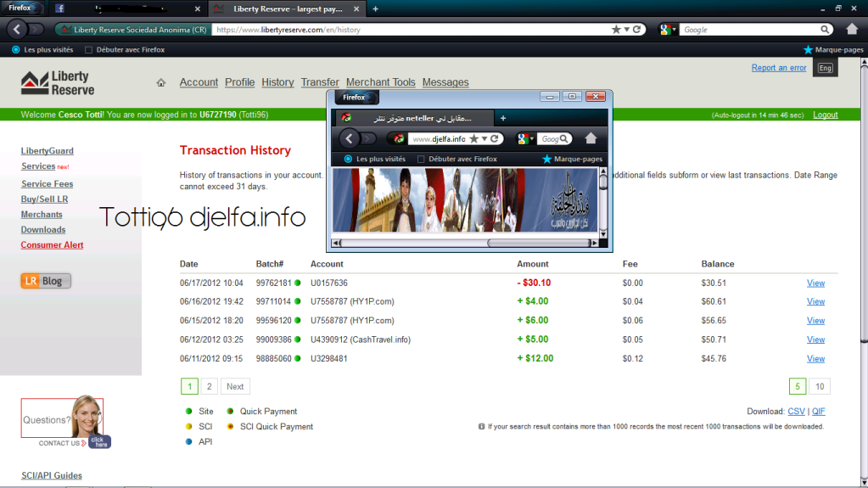This screenshot has width=868, height=488.
Task: Go back in small djelfa.info window
Action: coord(350,138)
